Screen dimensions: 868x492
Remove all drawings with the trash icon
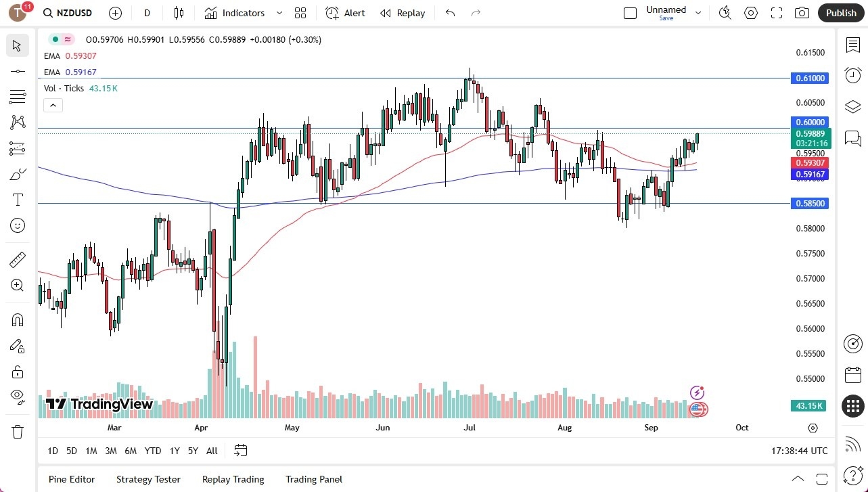point(17,431)
